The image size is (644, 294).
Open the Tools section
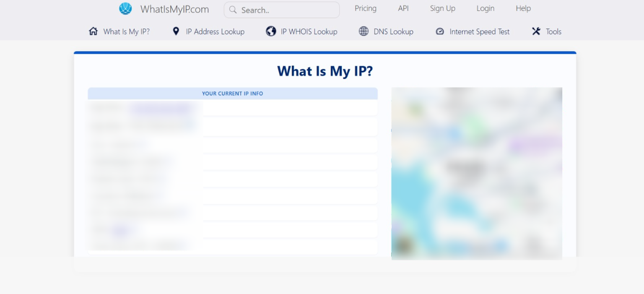[x=554, y=31]
